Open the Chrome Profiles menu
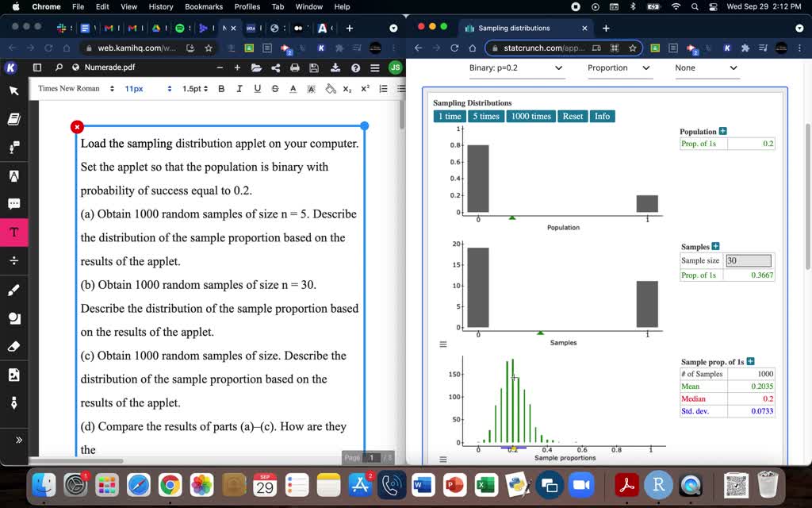The height and width of the screenshot is (508, 812). [247, 6]
